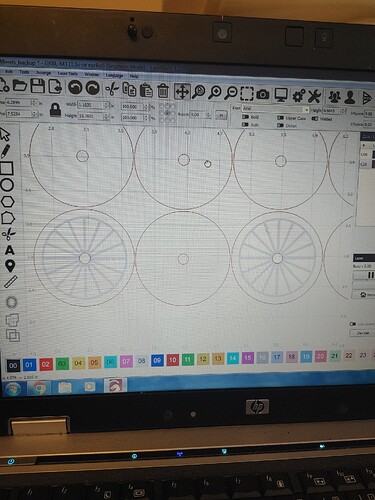Click the Width field stepper arrows
Screen dimensions: 375x500
106,105
